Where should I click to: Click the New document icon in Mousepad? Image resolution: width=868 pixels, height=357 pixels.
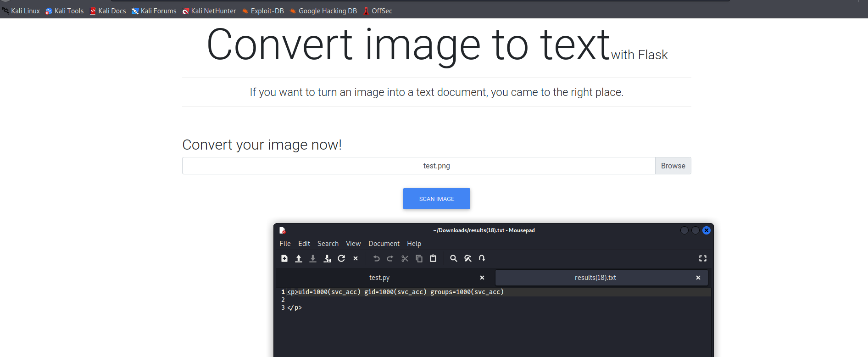click(x=284, y=258)
